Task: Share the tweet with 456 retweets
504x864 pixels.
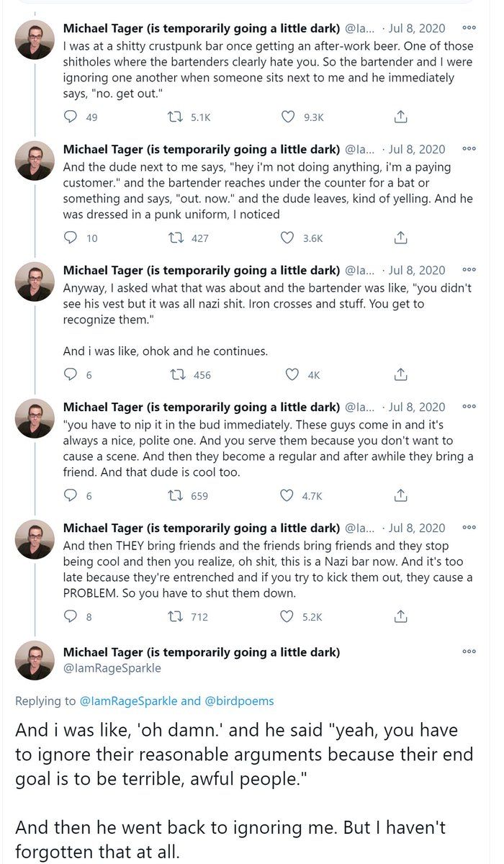Action: click(402, 374)
